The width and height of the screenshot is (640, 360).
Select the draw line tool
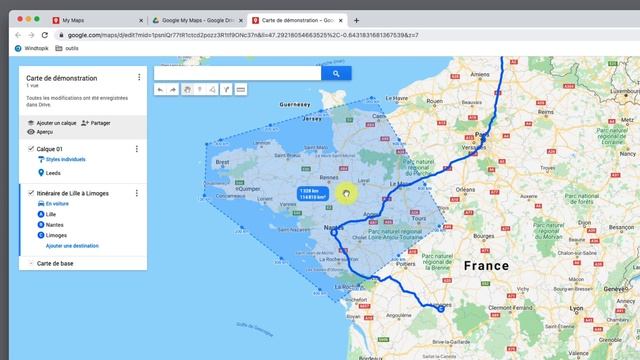(x=213, y=89)
